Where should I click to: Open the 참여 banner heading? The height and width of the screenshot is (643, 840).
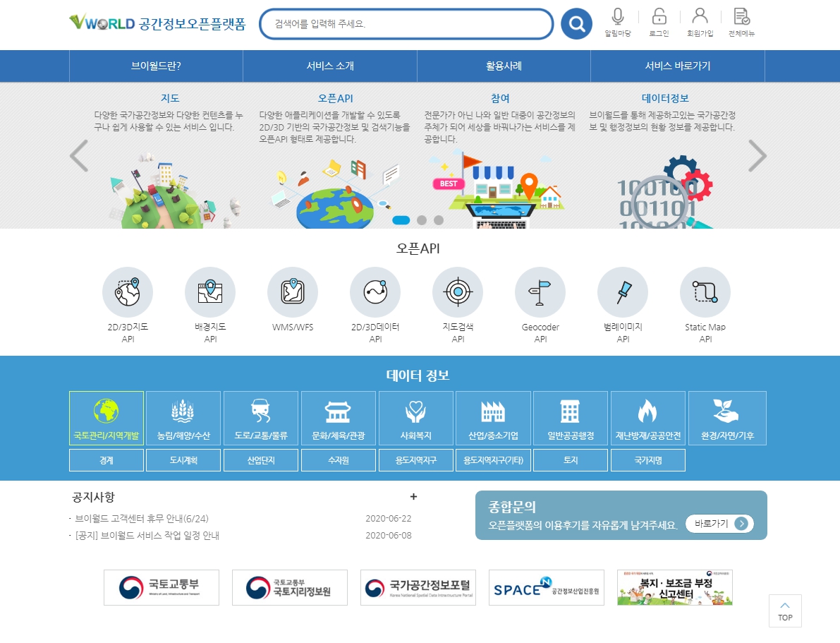coord(500,98)
